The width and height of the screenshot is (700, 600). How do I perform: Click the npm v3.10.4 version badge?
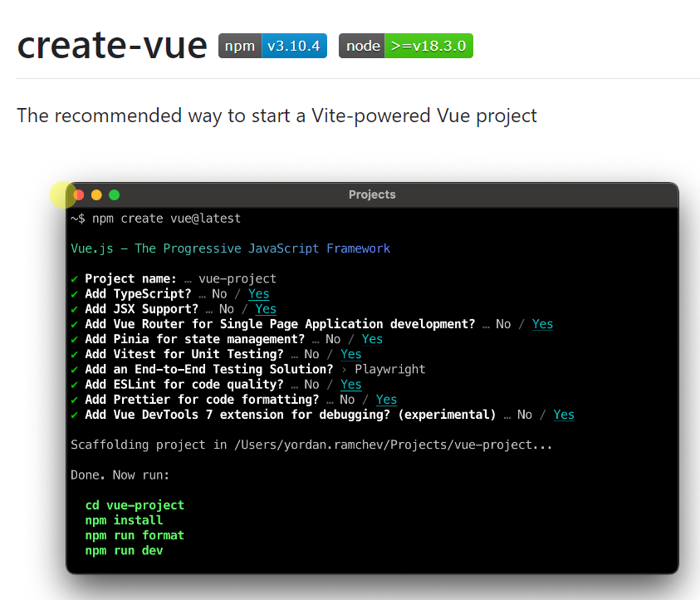coord(272,46)
